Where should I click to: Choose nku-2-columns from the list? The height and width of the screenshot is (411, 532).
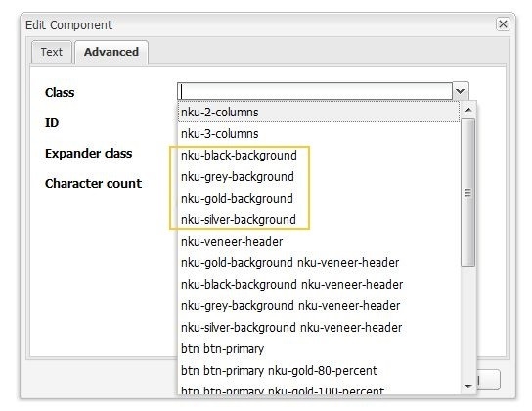tap(319, 112)
